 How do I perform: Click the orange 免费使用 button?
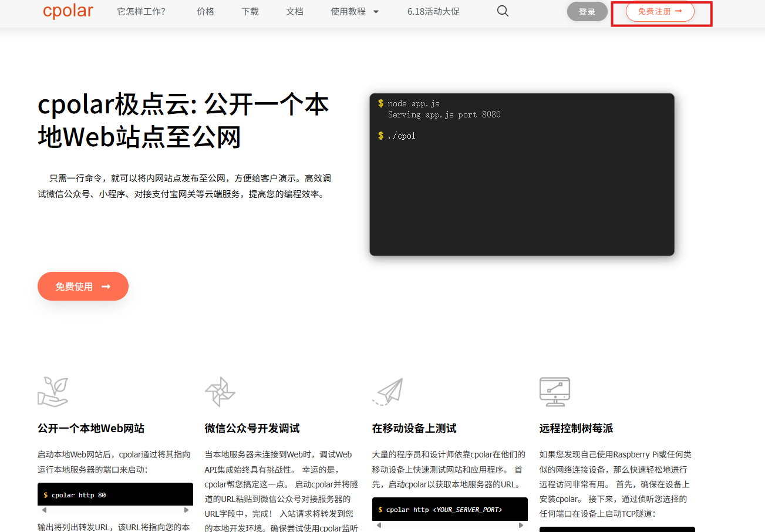(x=83, y=286)
